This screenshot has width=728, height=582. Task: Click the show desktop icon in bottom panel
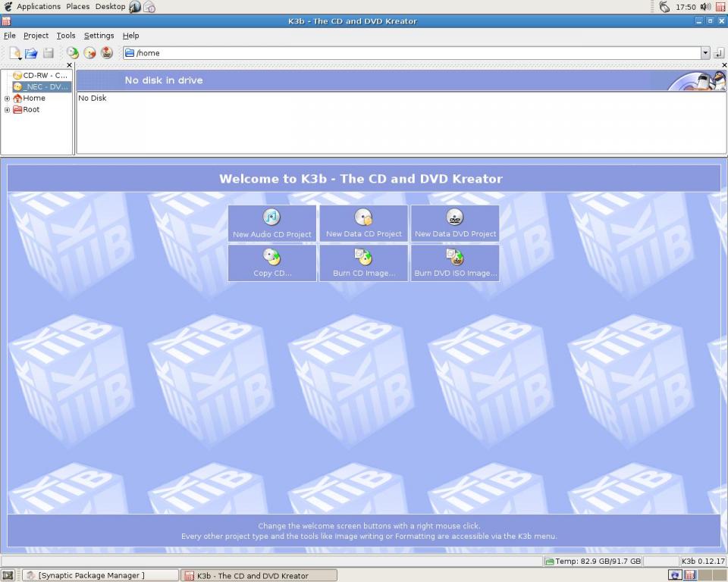(x=8, y=575)
